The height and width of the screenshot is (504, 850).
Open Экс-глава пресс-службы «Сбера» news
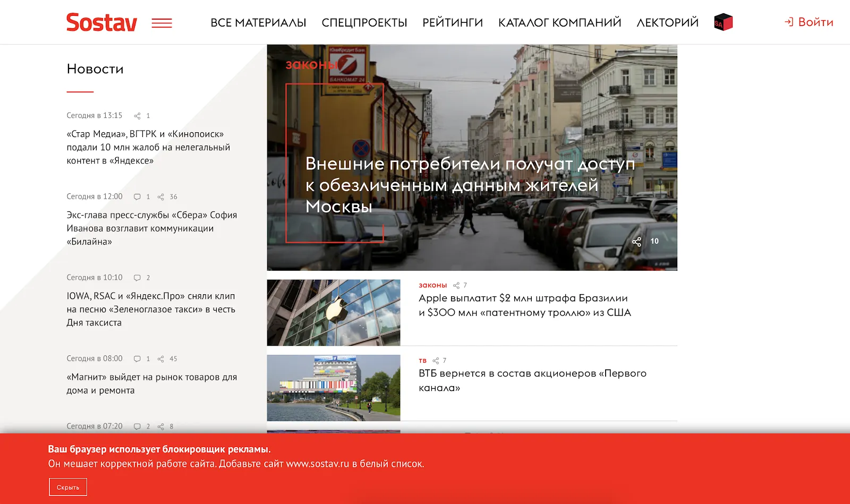[152, 228]
